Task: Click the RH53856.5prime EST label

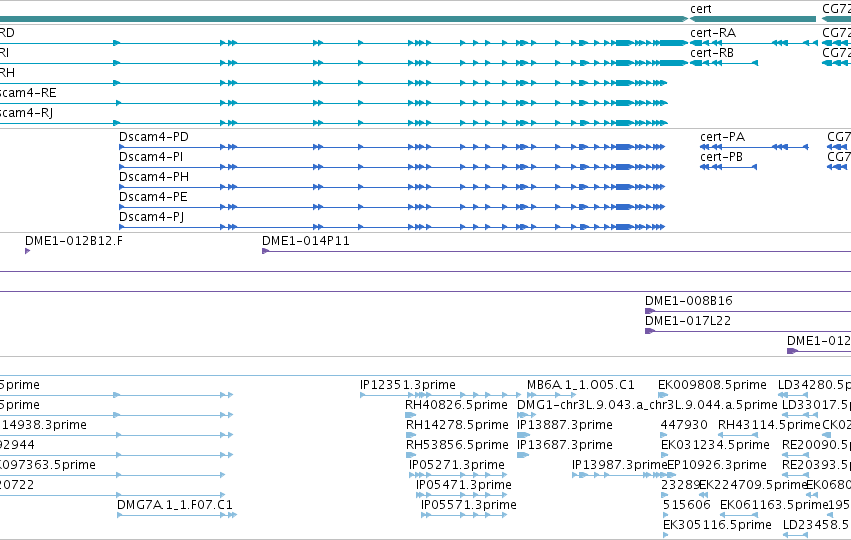Action: click(x=457, y=445)
